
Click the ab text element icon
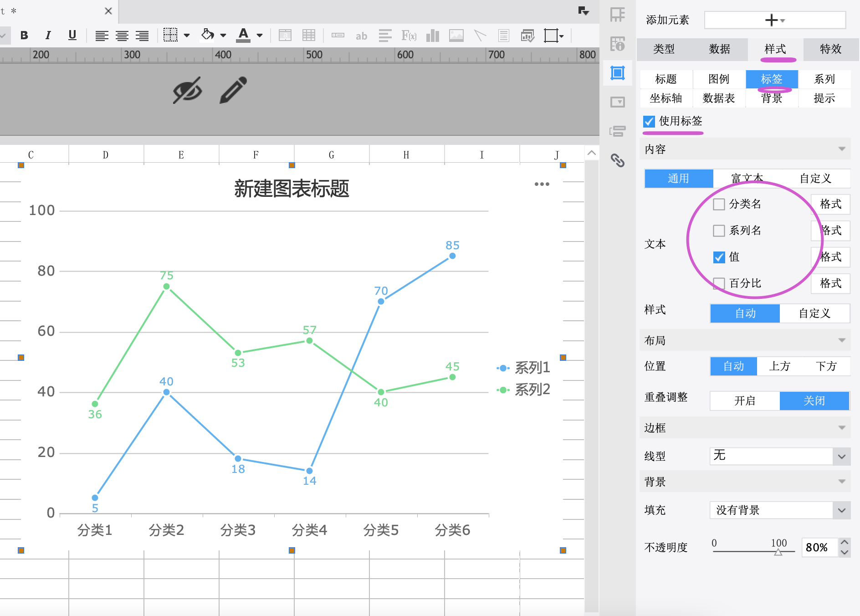361,36
